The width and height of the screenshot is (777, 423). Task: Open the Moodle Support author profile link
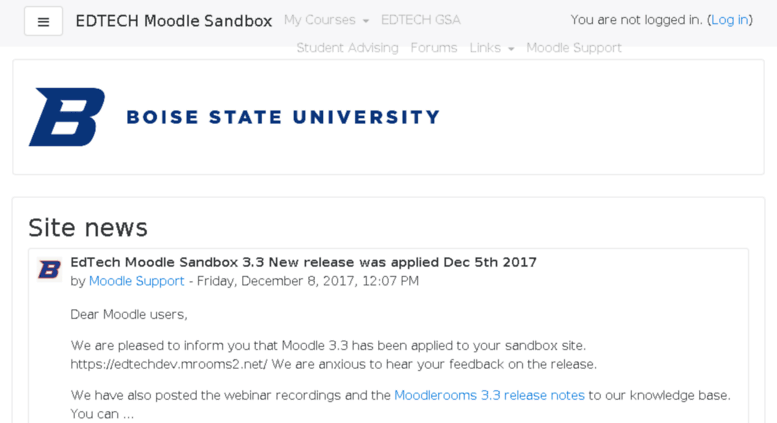tap(136, 281)
